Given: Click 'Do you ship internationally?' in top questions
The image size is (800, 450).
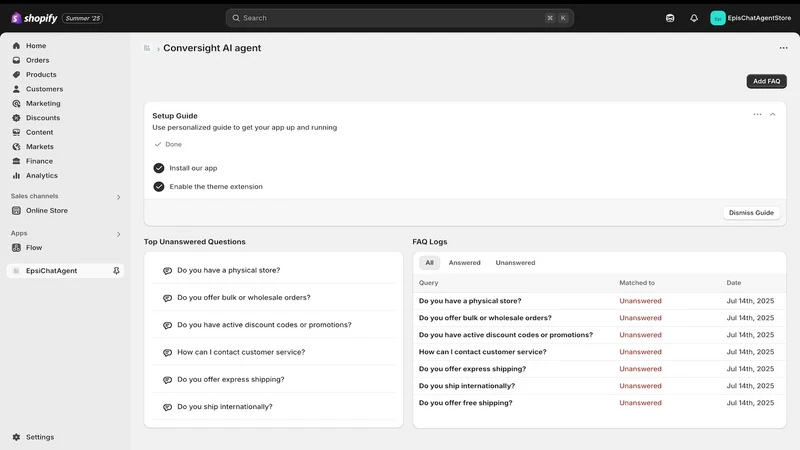Looking at the screenshot, I should click(225, 407).
